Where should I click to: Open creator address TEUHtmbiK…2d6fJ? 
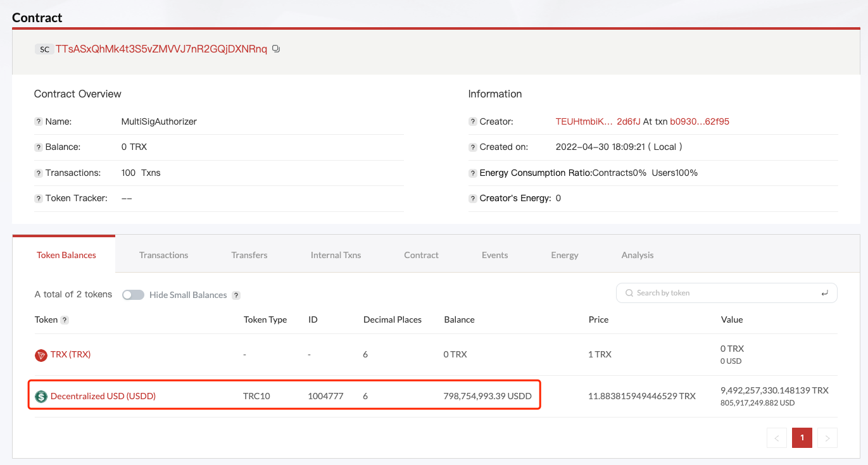[598, 121]
